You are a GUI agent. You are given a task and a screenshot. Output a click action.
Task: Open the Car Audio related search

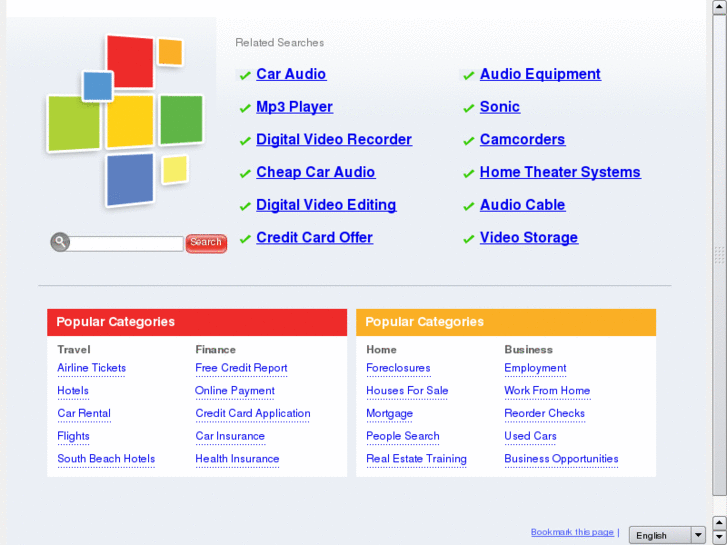tap(291, 74)
